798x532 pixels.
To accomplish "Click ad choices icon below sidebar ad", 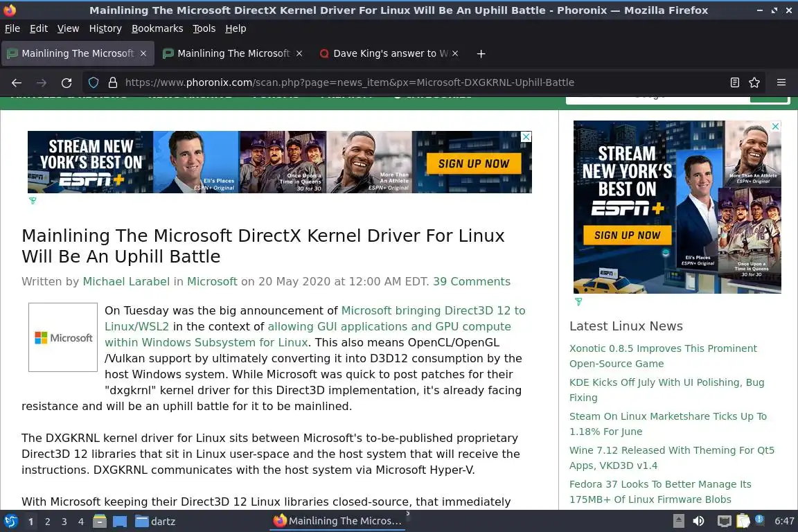I will 578,301.
